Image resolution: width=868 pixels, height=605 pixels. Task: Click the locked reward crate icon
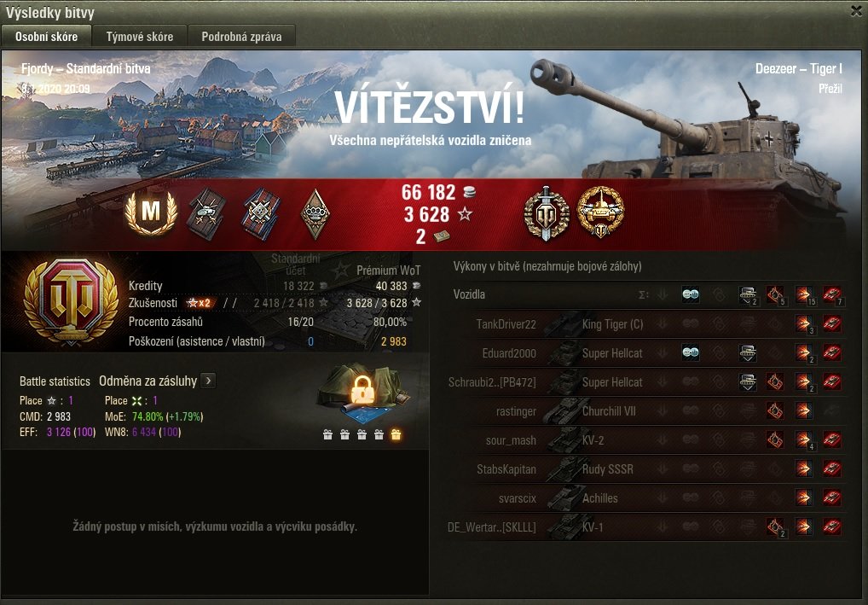click(x=364, y=393)
